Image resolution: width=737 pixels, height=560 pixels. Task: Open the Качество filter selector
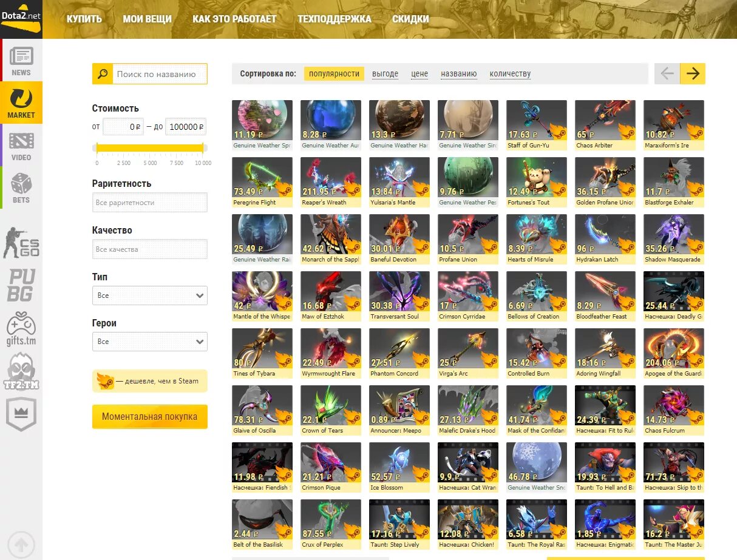[x=150, y=249]
